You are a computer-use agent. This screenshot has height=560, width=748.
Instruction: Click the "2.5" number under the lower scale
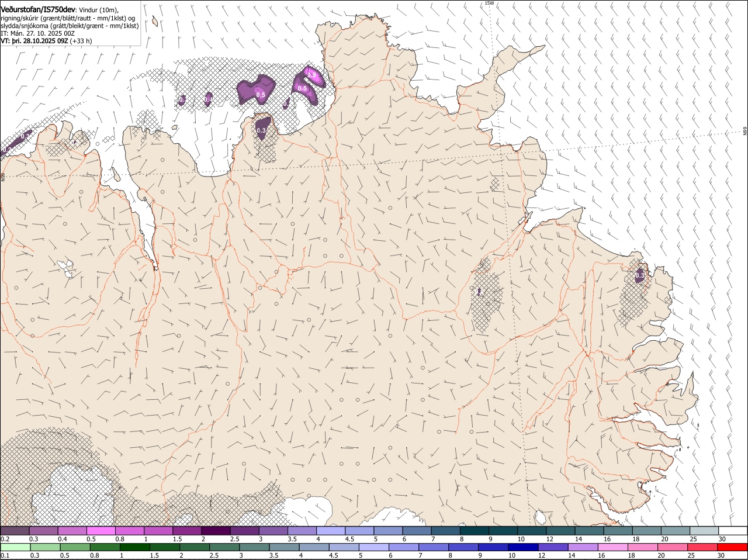(214, 555)
